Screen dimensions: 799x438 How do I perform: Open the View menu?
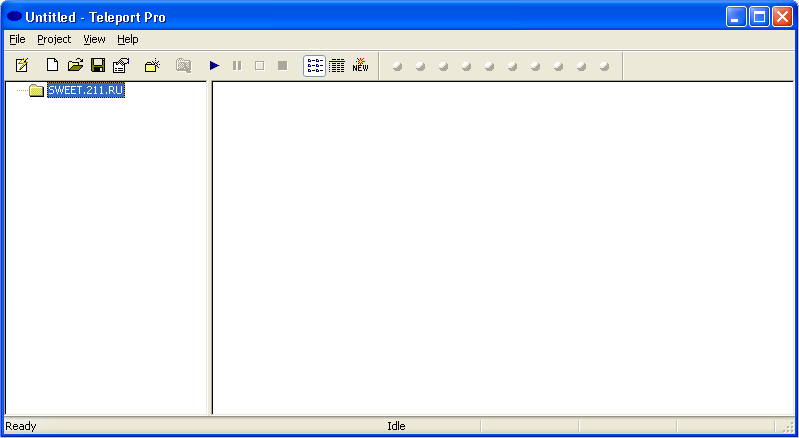pos(94,39)
